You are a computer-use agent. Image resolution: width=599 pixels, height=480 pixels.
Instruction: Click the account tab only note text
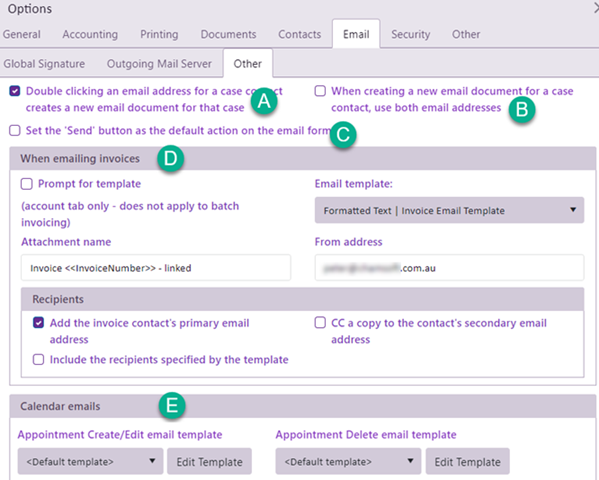[x=130, y=214]
